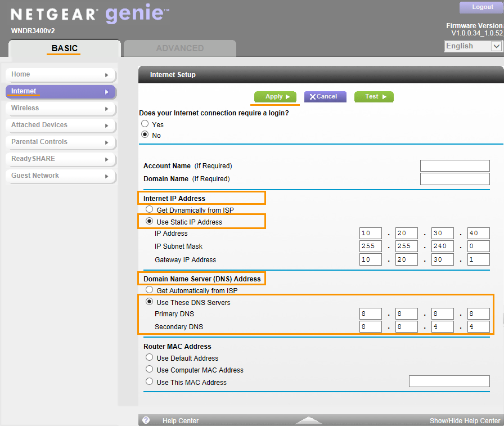Click the IP Address fourth octet showing 40

click(x=478, y=233)
